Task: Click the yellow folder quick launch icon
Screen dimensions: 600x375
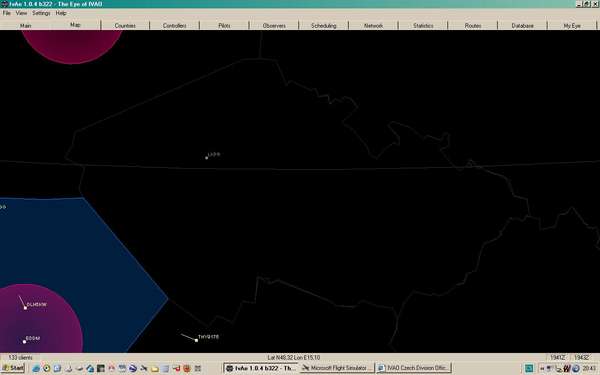Action: coord(155,368)
